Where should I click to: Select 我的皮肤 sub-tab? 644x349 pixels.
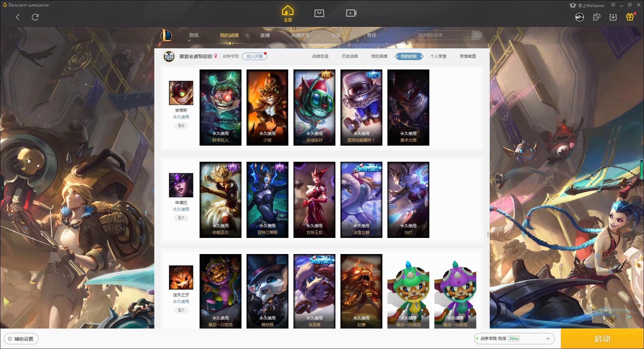click(x=409, y=56)
